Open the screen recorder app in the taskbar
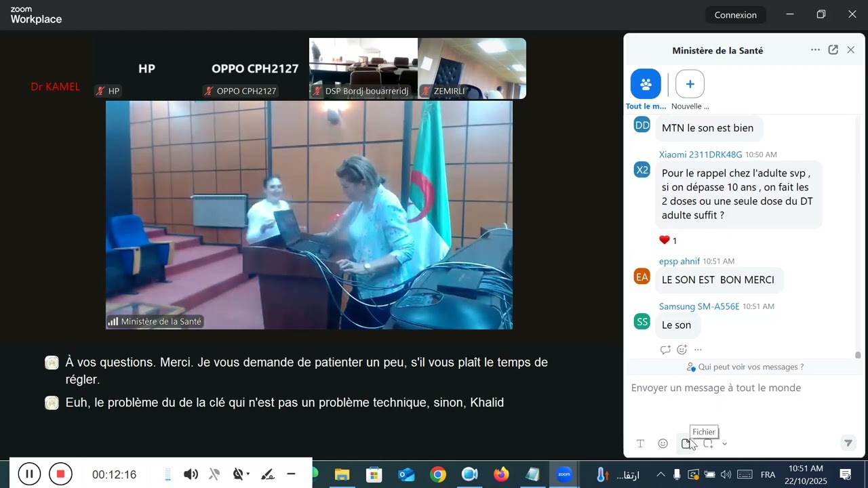 click(470, 474)
